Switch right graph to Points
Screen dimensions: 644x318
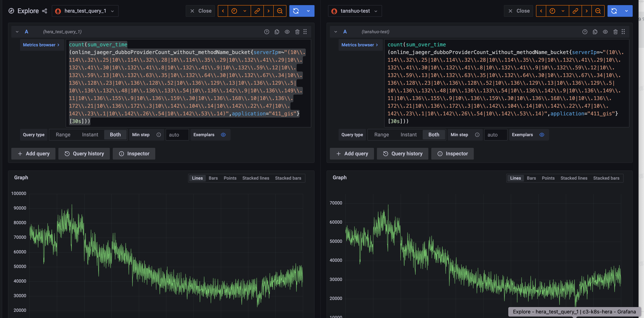548,178
